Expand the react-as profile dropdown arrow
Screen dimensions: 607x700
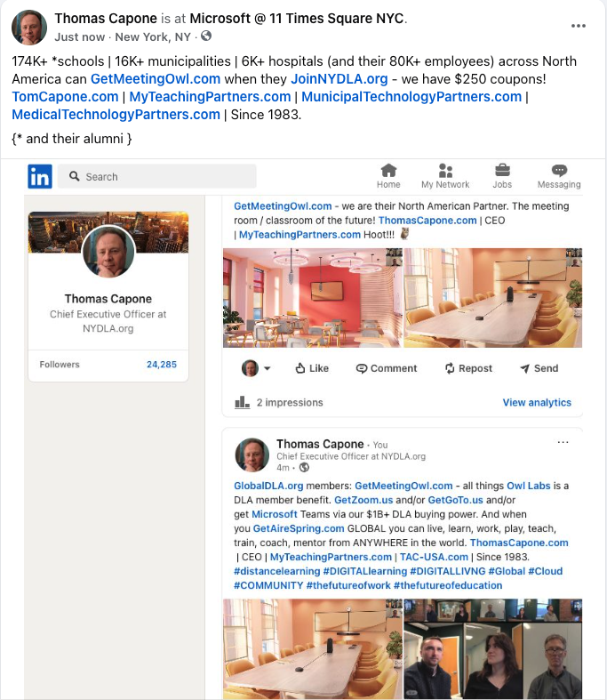coord(268,369)
